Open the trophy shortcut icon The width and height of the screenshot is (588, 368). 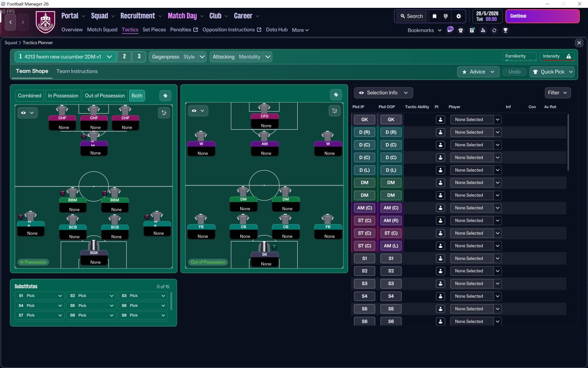[505, 30]
